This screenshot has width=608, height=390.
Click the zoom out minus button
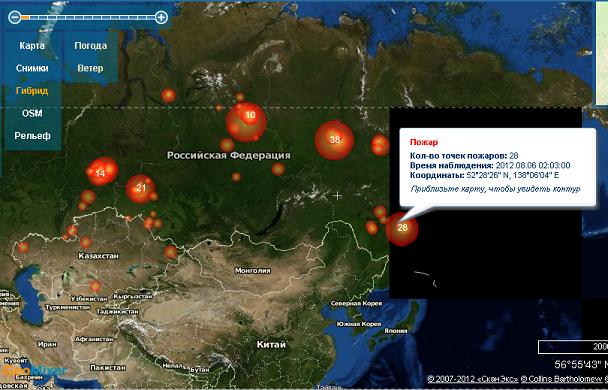[15, 17]
